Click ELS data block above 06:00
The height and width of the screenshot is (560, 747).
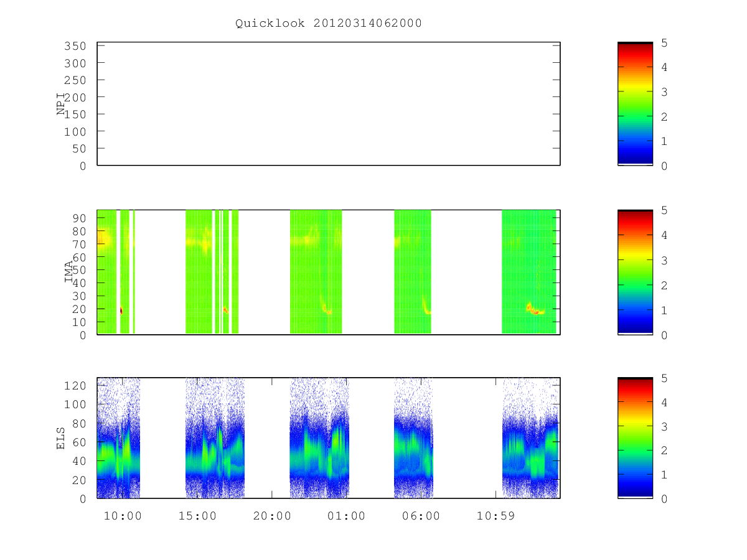coord(414,438)
